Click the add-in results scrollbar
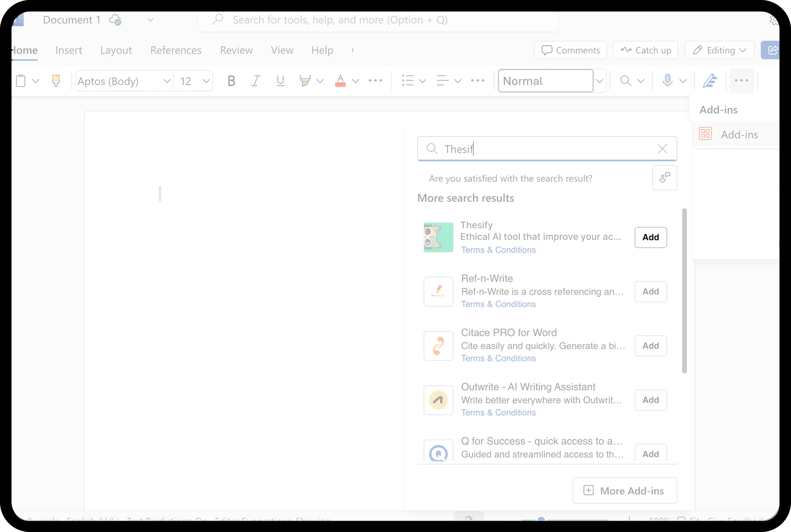Image resolution: width=791 pixels, height=532 pixels. [684, 291]
